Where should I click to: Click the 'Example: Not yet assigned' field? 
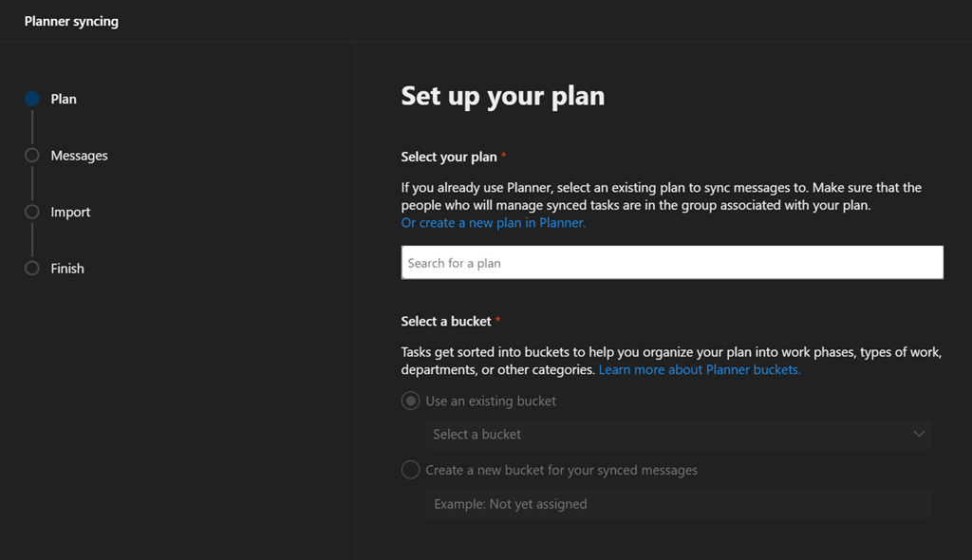(x=678, y=504)
